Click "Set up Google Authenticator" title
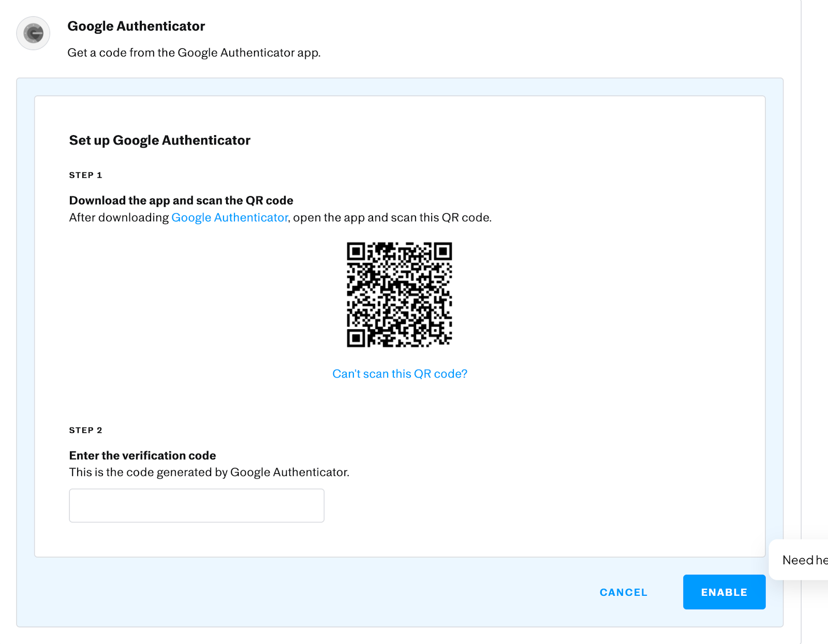This screenshot has width=828, height=644. point(159,140)
